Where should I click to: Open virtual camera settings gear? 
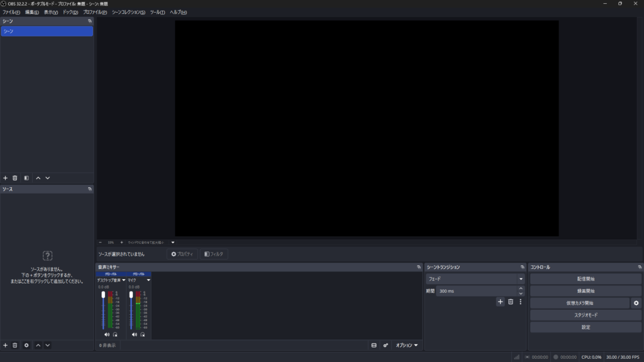636,304
